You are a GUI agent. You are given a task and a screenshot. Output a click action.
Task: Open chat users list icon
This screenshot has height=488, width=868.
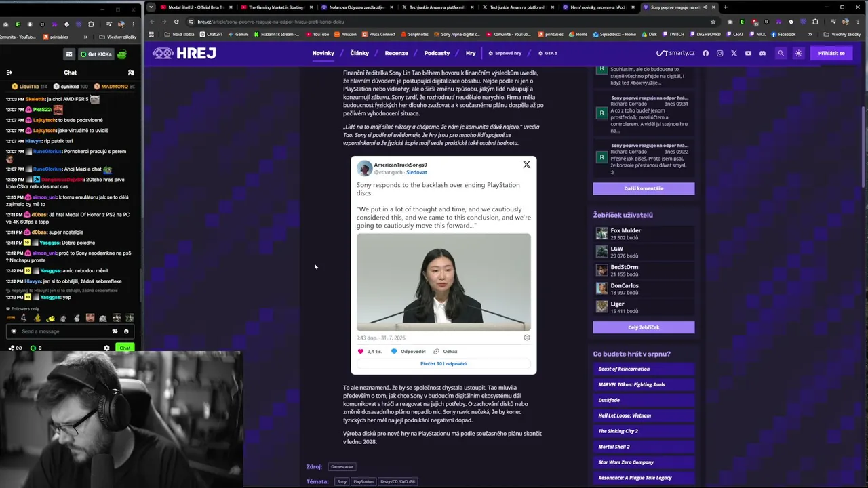pyautogui.click(x=131, y=73)
